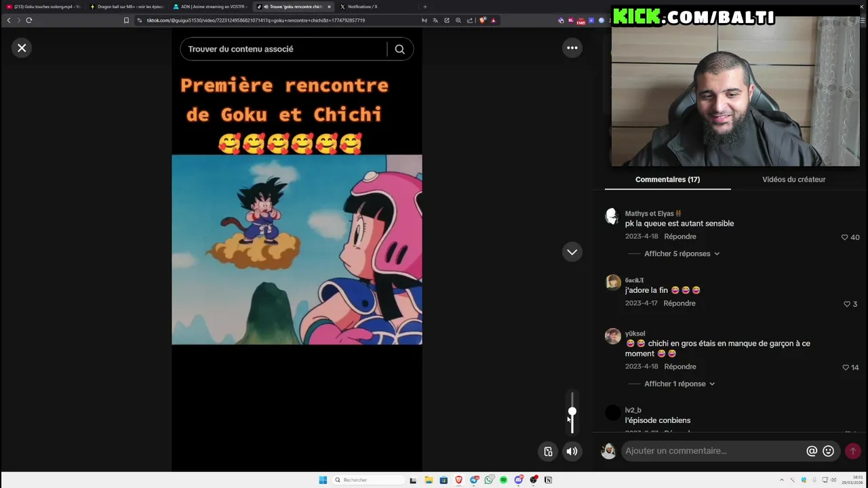This screenshot has width=868, height=488.
Task: Reply to Mathys et Elyas comment
Action: pyautogui.click(x=680, y=237)
